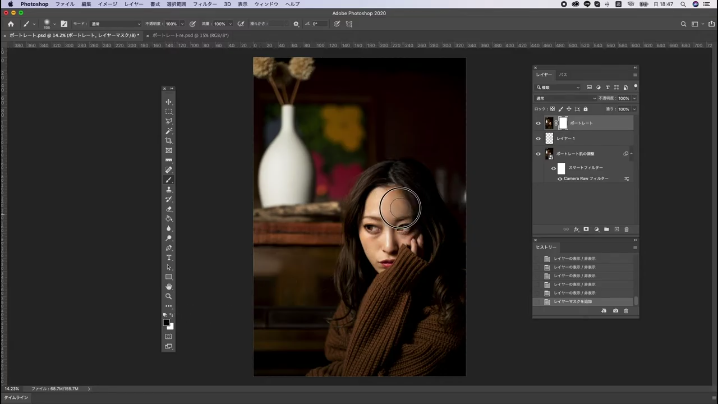Screen dimensions: 718x404
Task: Select the Frame tool
Action: pos(169,150)
